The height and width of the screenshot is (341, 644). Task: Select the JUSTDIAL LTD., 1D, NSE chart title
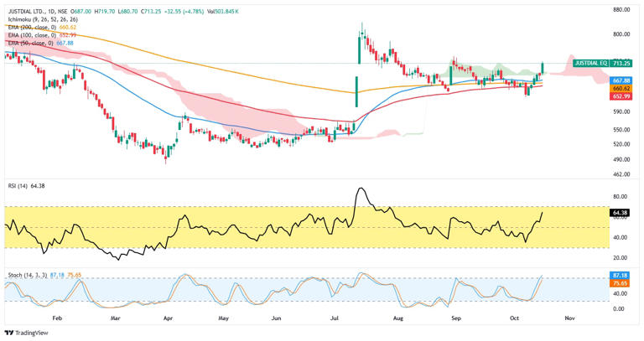click(x=38, y=12)
